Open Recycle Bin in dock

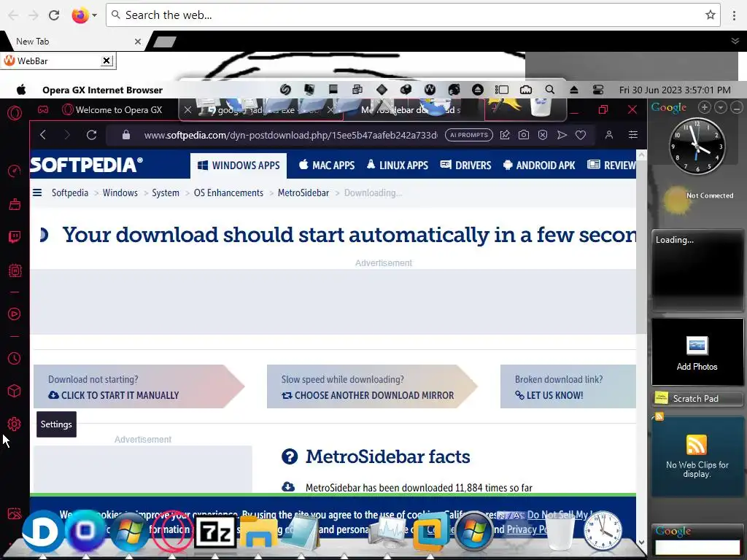click(x=560, y=532)
